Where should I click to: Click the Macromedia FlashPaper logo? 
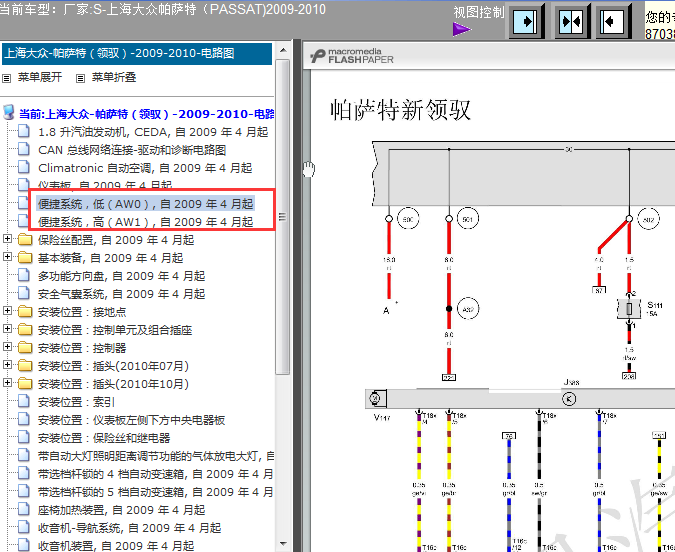pyautogui.click(x=351, y=56)
